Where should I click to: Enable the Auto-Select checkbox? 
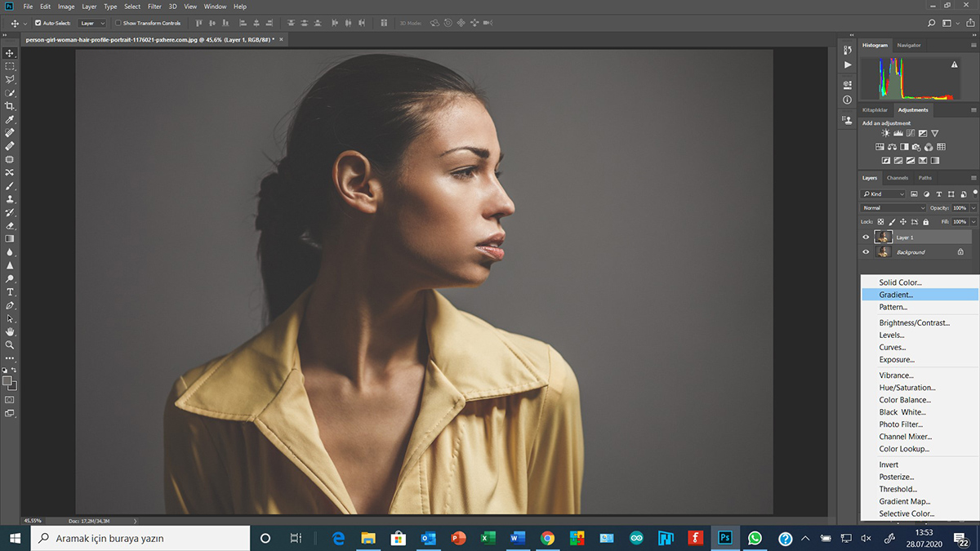click(38, 23)
